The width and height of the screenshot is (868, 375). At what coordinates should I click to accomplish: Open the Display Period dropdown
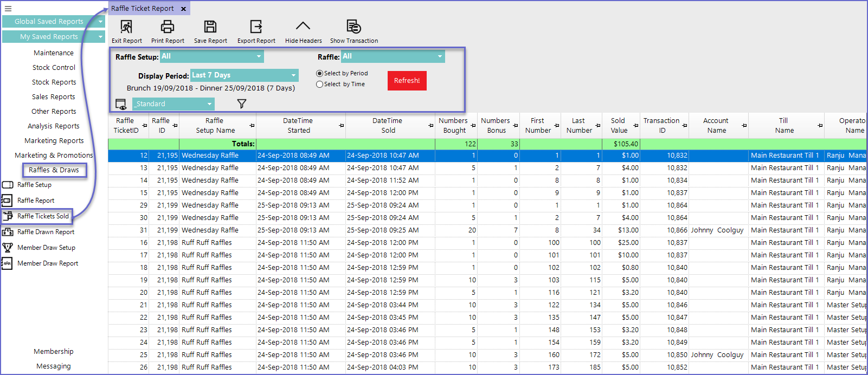click(x=293, y=75)
